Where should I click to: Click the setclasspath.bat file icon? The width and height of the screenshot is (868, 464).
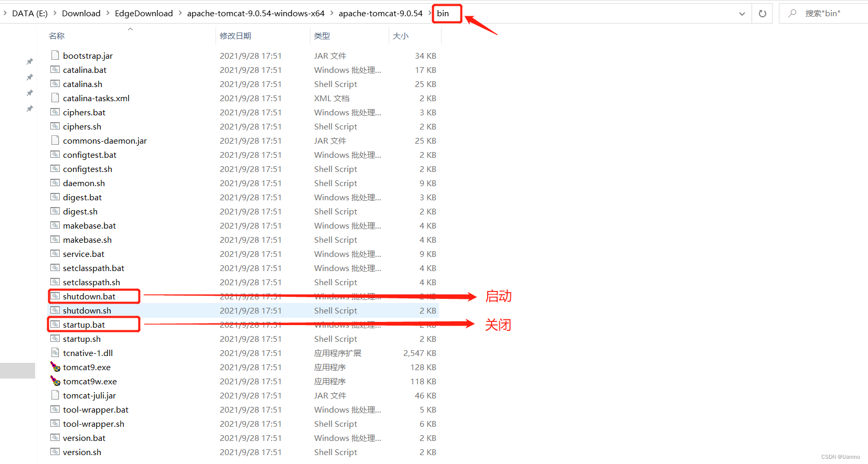(55, 267)
